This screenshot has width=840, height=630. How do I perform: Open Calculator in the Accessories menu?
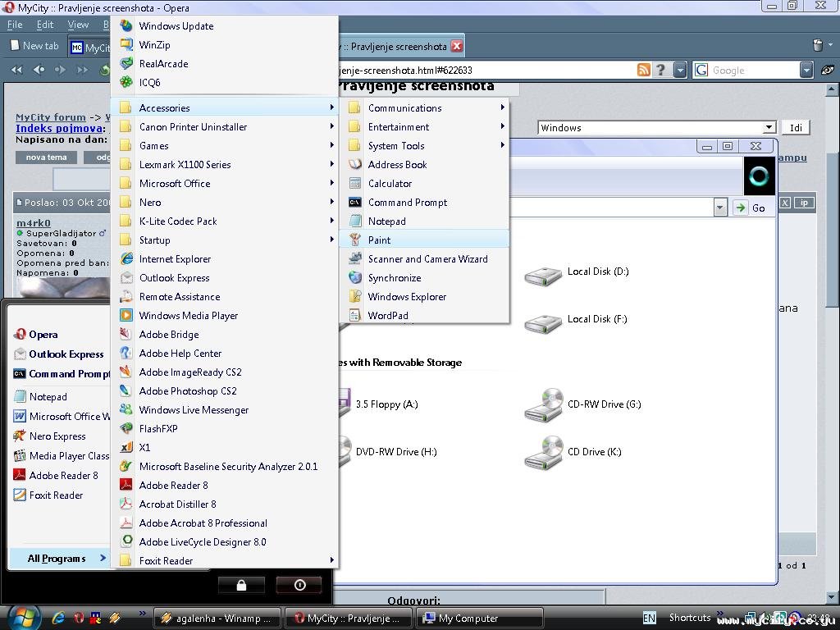[x=390, y=184]
